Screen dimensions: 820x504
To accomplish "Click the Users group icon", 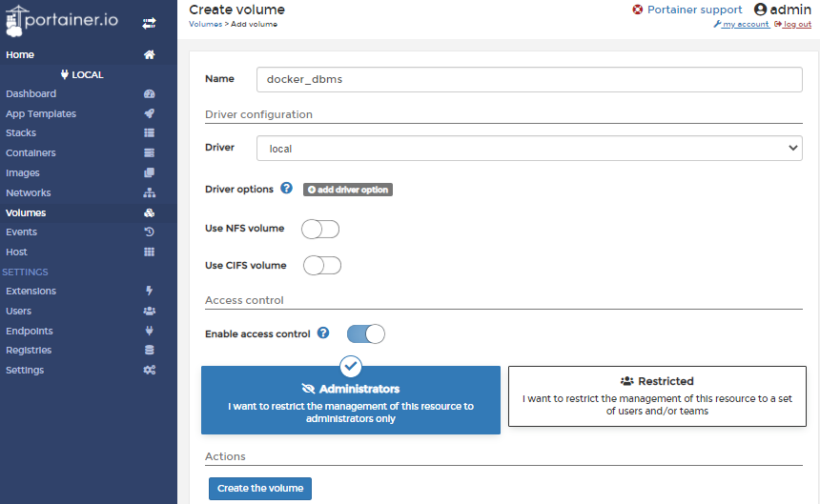I will pyautogui.click(x=149, y=311).
